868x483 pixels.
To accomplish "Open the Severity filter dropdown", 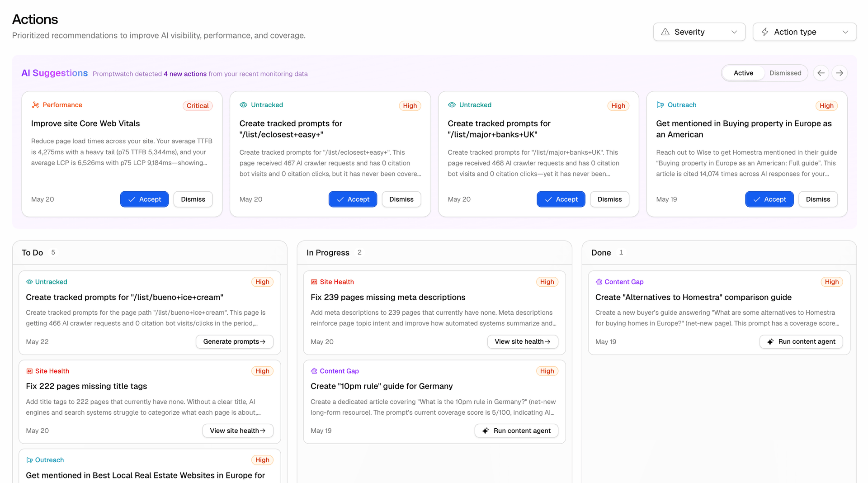I will (699, 32).
